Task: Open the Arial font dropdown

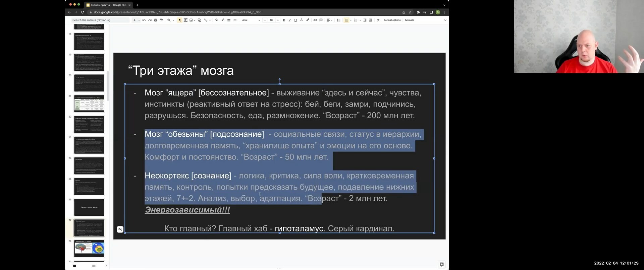Action: [251, 20]
